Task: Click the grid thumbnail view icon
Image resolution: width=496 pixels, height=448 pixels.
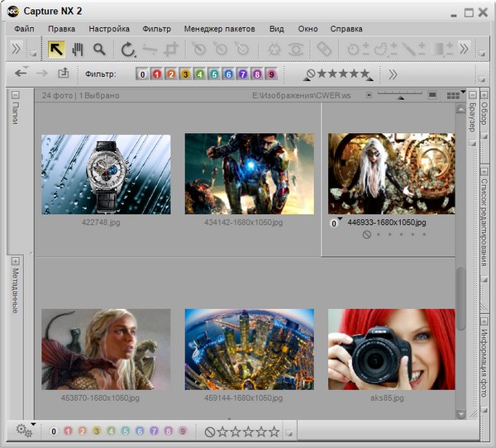Action: (x=452, y=96)
